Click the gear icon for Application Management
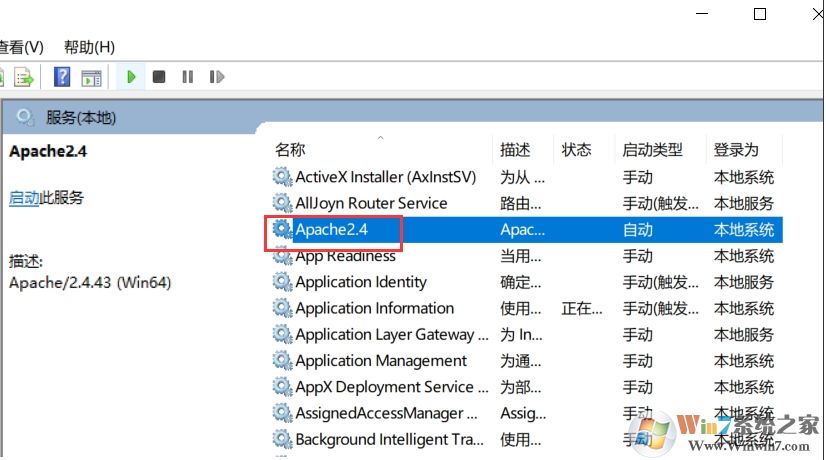The image size is (826, 460). (282, 361)
